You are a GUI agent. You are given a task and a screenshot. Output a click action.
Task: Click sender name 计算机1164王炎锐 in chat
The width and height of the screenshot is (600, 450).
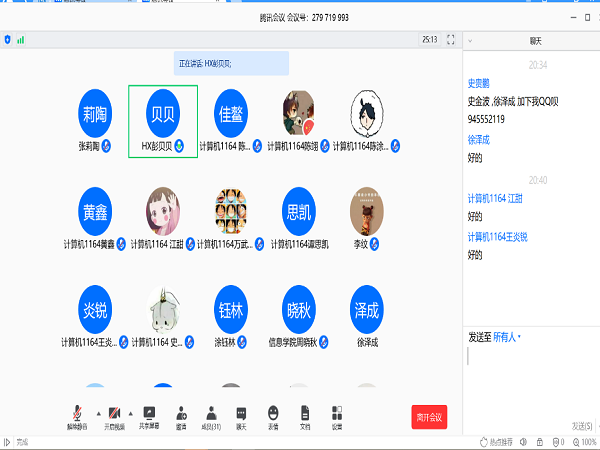click(x=497, y=237)
